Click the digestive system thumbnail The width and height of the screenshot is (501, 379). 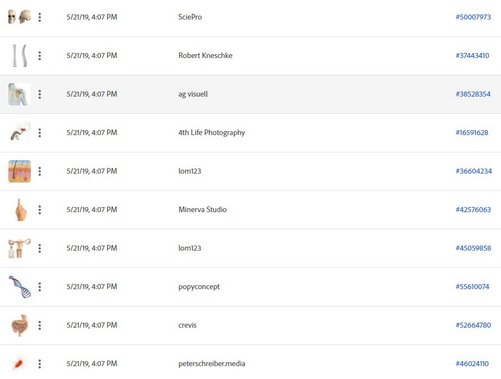click(20, 325)
